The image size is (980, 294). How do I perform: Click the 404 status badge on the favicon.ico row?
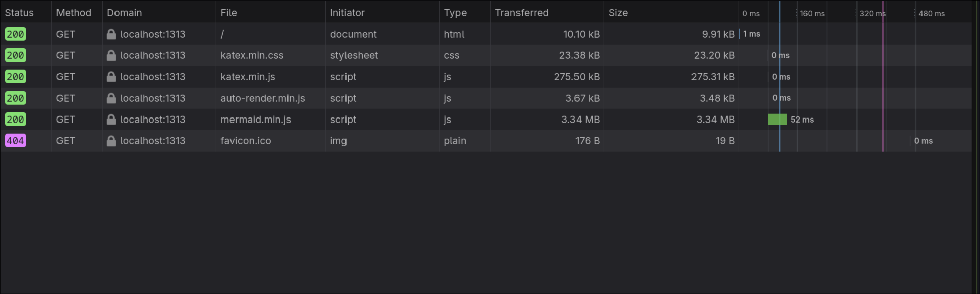click(x=15, y=141)
